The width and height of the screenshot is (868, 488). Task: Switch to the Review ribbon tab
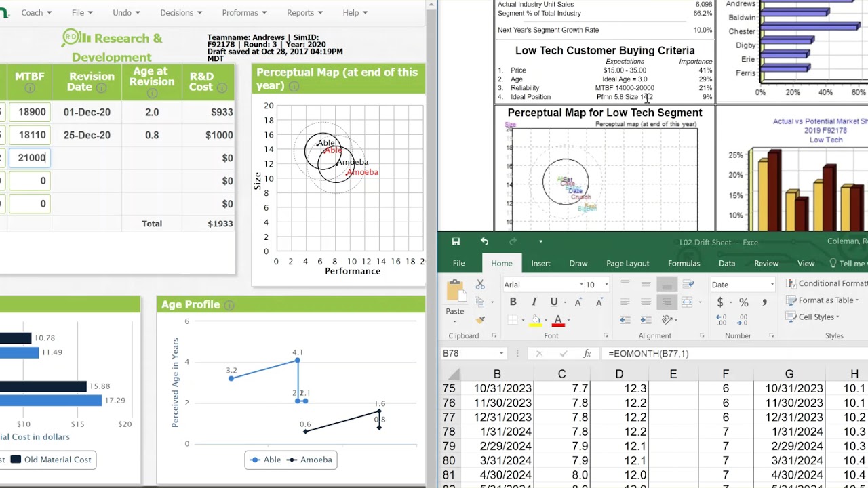pos(766,263)
